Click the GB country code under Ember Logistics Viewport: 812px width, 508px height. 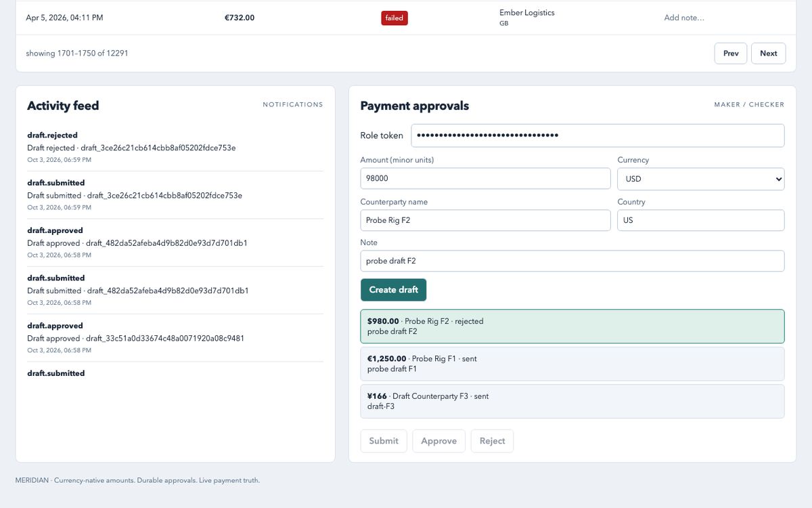click(x=503, y=24)
